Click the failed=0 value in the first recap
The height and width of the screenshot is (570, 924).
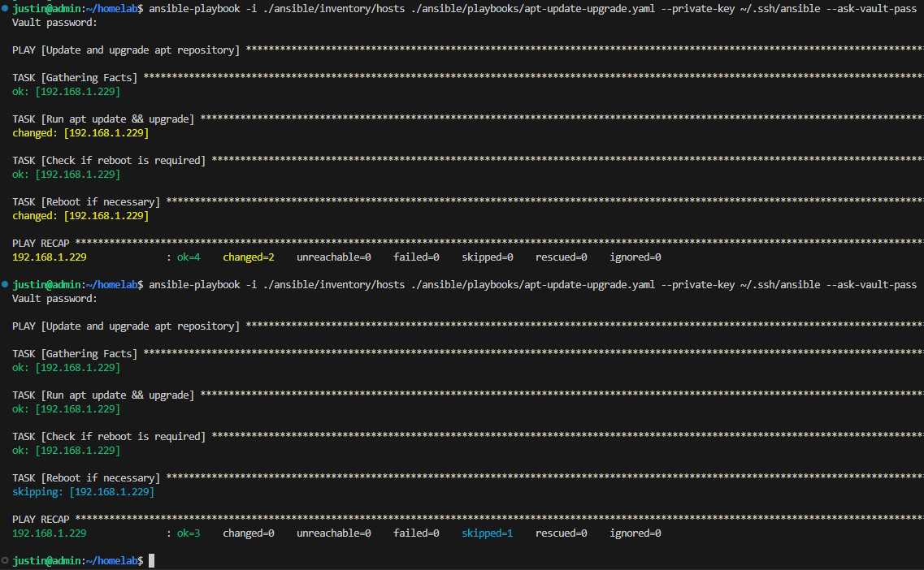416,257
